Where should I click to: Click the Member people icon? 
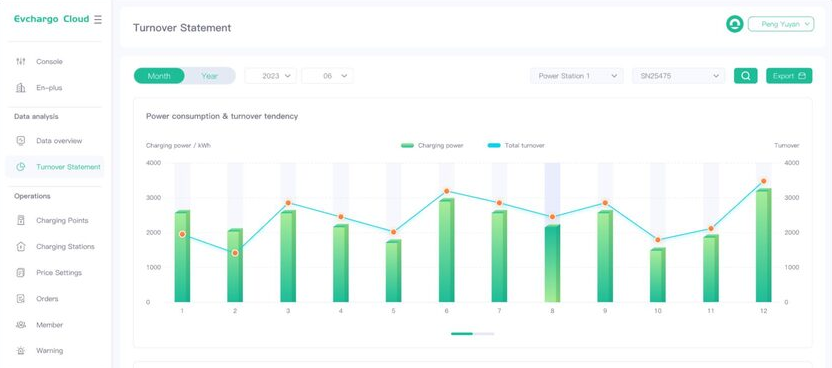click(21, 325)
